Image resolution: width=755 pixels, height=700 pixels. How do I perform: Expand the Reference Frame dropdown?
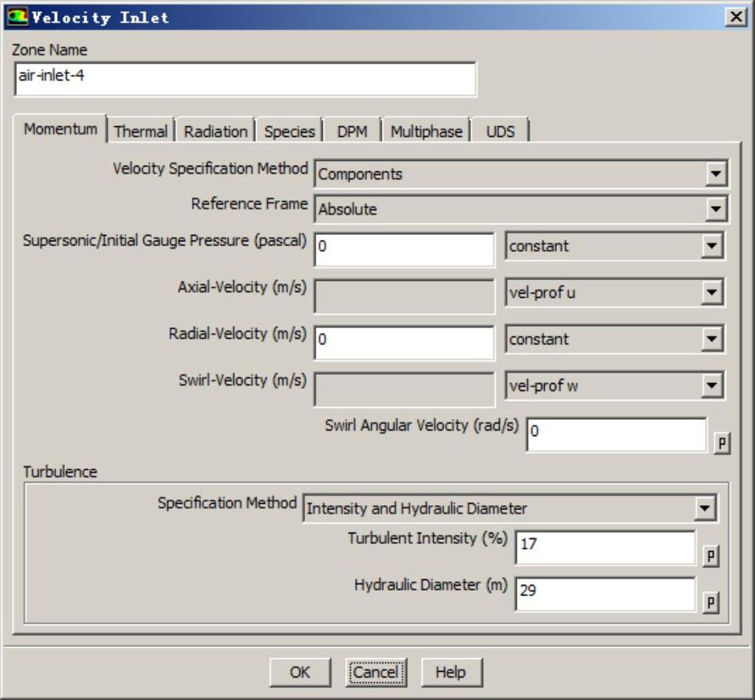[521, 209]
